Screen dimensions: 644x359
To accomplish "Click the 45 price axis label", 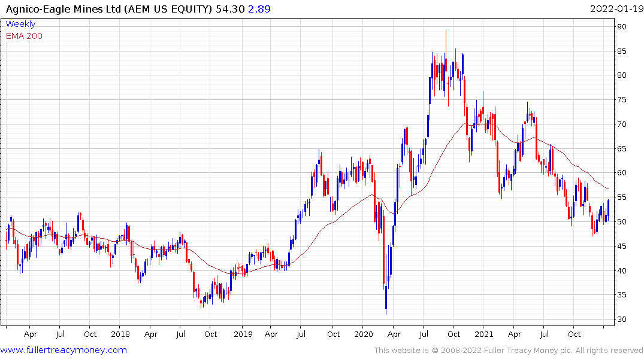I will tap(621, 246).
